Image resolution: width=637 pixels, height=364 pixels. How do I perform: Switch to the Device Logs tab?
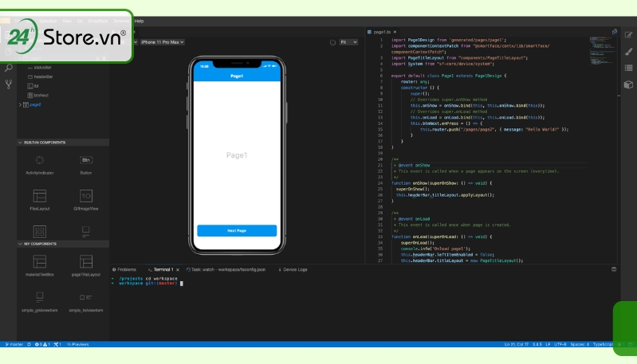click(x=293, y=269)
